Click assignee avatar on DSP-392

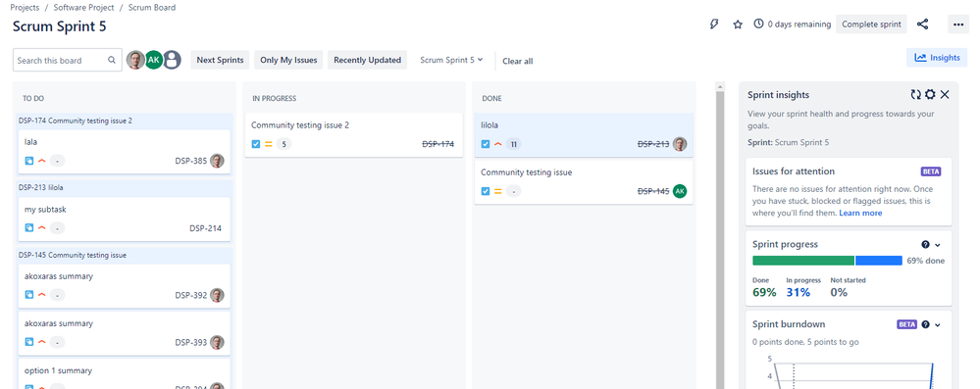[x=217, y=295]
